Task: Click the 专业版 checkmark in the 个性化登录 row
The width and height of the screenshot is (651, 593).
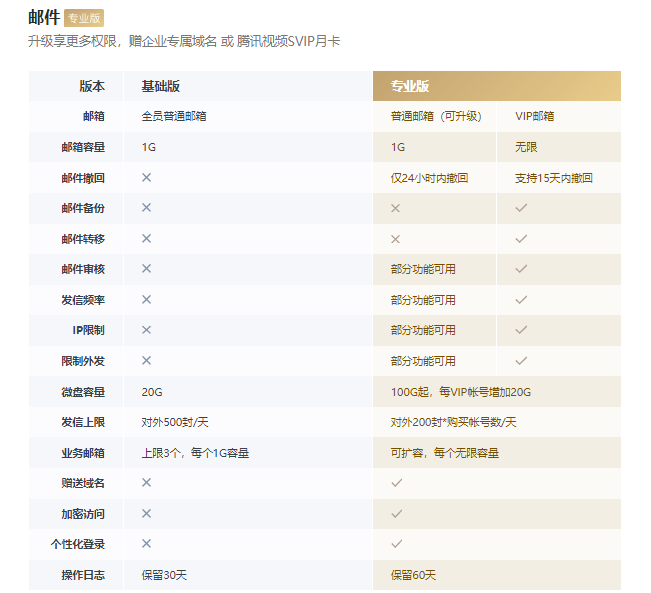Action: point(396,544)
